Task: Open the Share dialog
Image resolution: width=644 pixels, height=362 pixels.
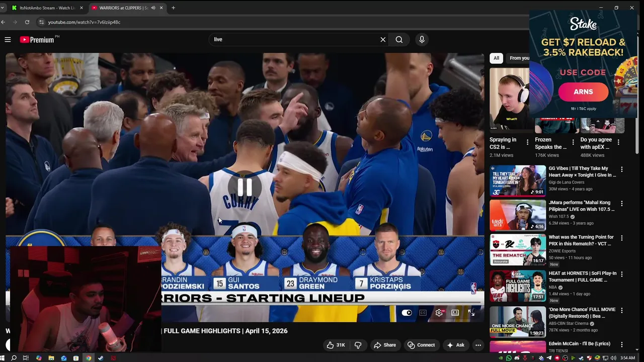Action: 385,345
